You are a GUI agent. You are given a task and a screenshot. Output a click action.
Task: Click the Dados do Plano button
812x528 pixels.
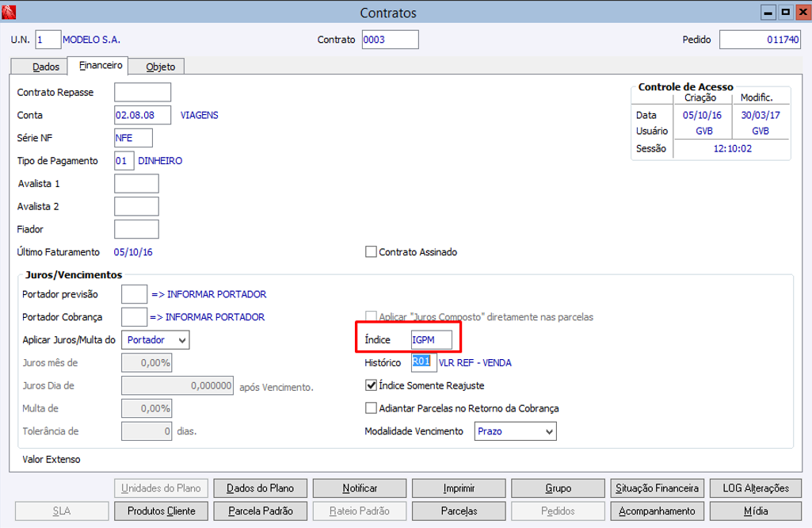[261, 488]
